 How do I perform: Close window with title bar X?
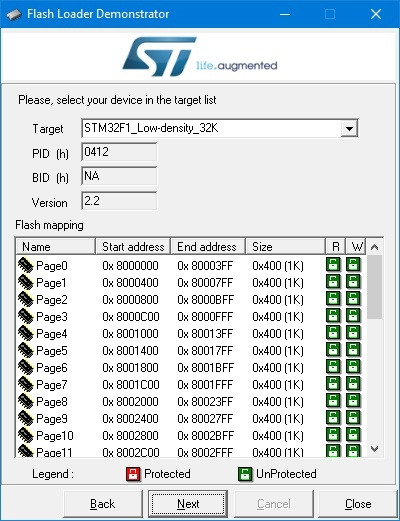pos(376,14)
